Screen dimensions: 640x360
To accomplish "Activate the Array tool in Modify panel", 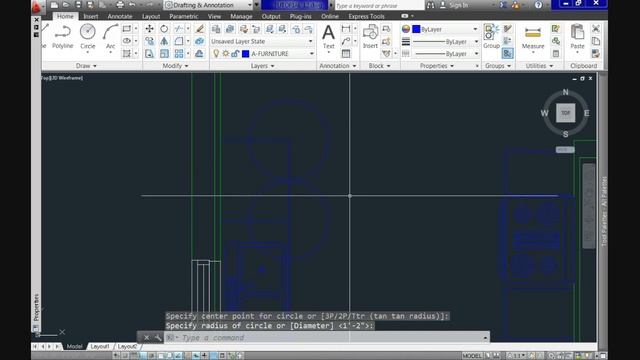I will [x=179, y=53].
